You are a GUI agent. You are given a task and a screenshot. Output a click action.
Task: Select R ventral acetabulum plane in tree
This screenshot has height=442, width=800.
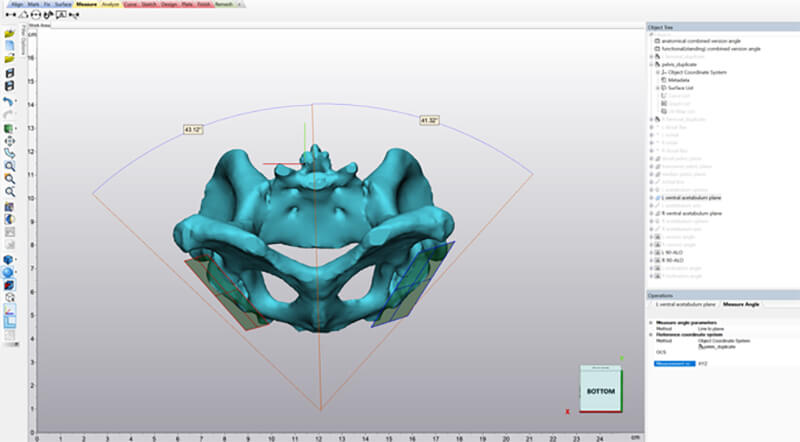tap(693, 213)
